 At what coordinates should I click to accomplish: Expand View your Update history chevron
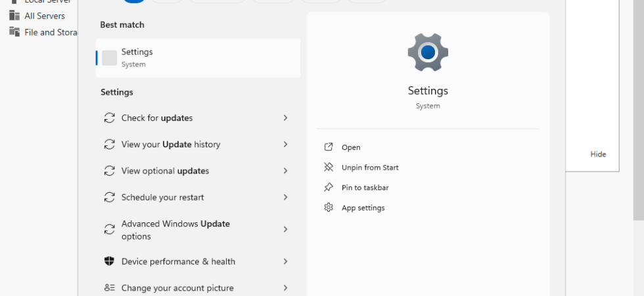[285, 144]
